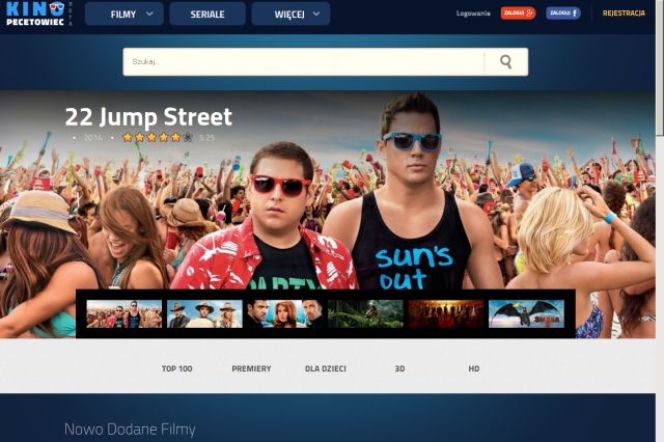Select the red-haired woman movie thumbnail
This screenshot has width=664, height=442.
[285, 314]
